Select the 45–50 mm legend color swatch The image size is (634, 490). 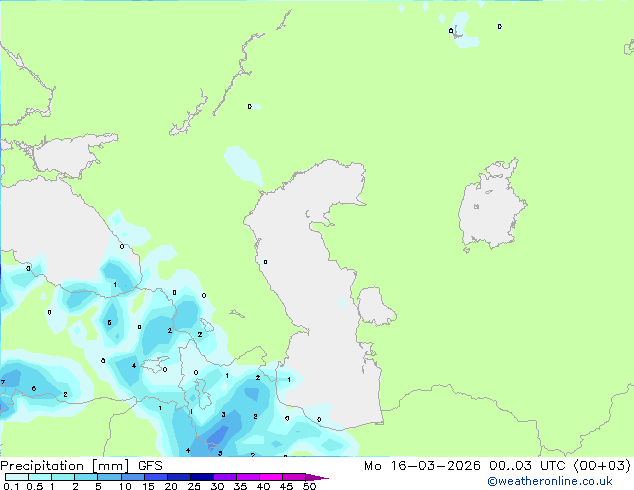click(x=294, y=477)
